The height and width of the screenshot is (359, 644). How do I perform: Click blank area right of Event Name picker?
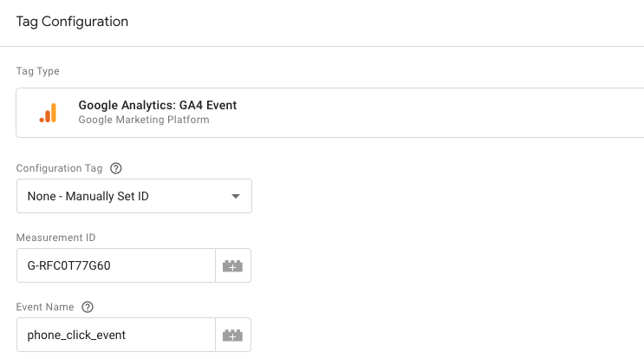point(433,335)
